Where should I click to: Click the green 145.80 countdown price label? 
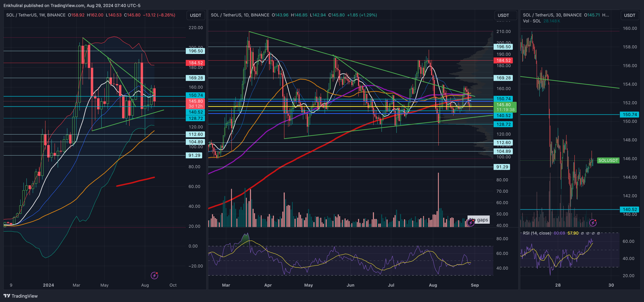pyautogui.click(x=505, y=107)
